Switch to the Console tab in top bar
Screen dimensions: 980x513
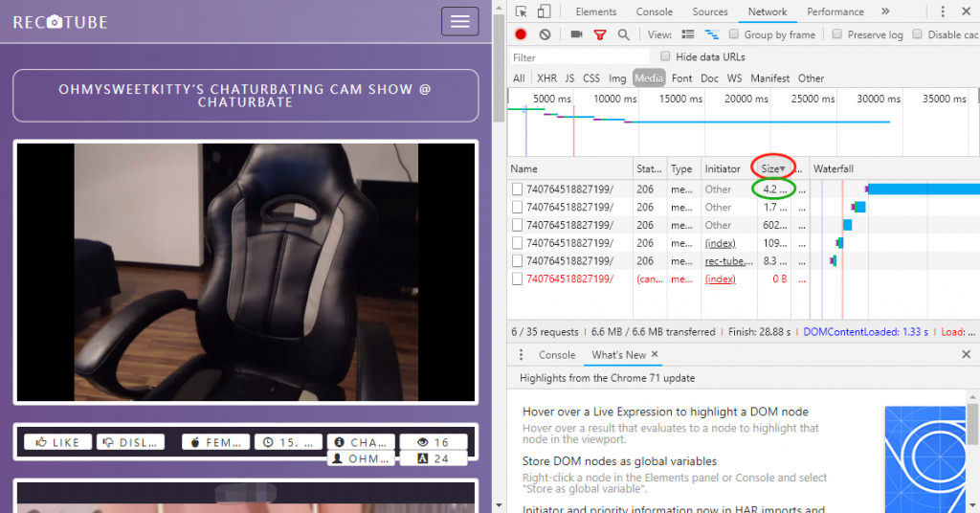[x=654, y=11]
